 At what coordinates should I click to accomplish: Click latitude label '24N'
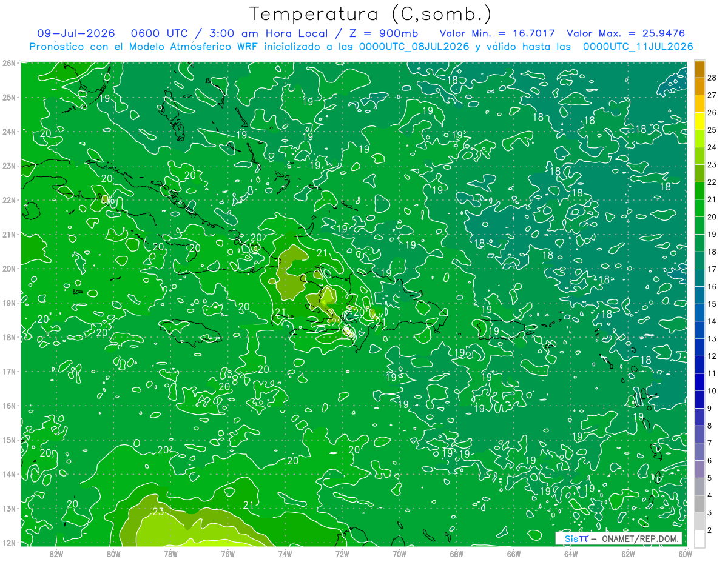[x=8, y=132]
